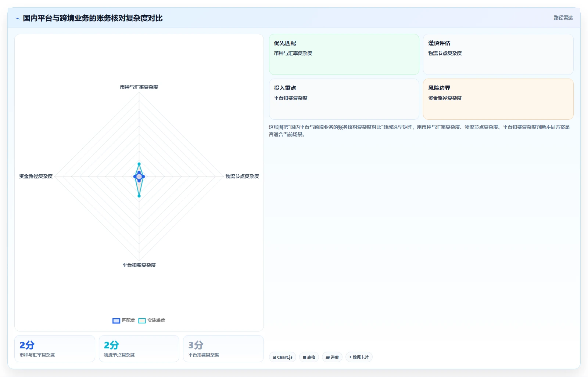This screenshot has height=377, width=588.
Task: Click the 币种与汇率复杂度 radar axis label
Action: 139,87
